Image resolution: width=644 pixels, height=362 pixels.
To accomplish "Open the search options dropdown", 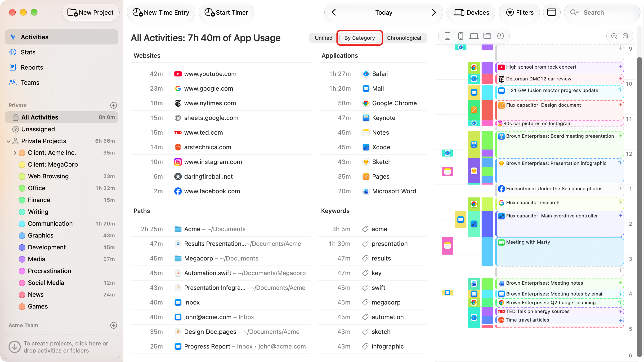I will 575,12.
